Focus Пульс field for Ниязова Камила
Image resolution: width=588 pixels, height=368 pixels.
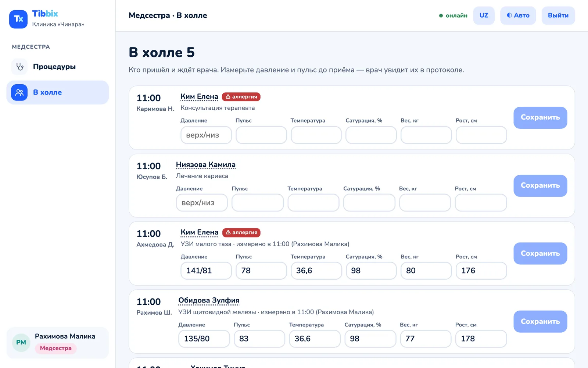(x=258, y=203)
